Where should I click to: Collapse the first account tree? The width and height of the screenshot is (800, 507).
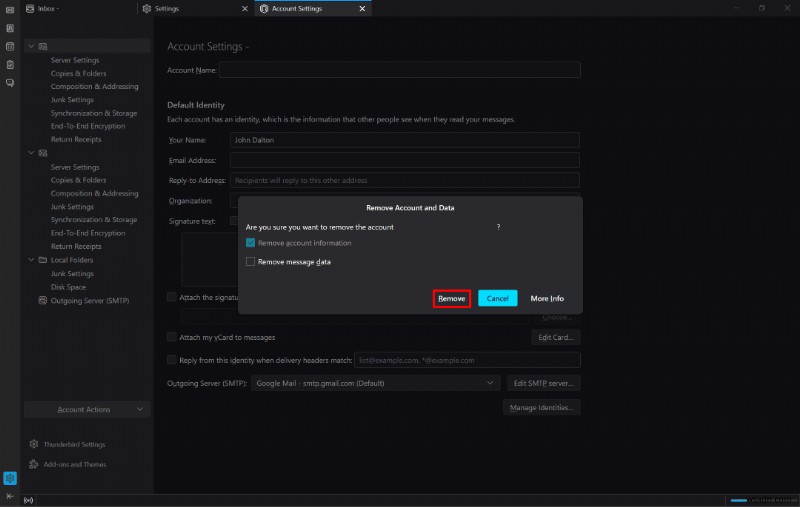coord(31,46)
